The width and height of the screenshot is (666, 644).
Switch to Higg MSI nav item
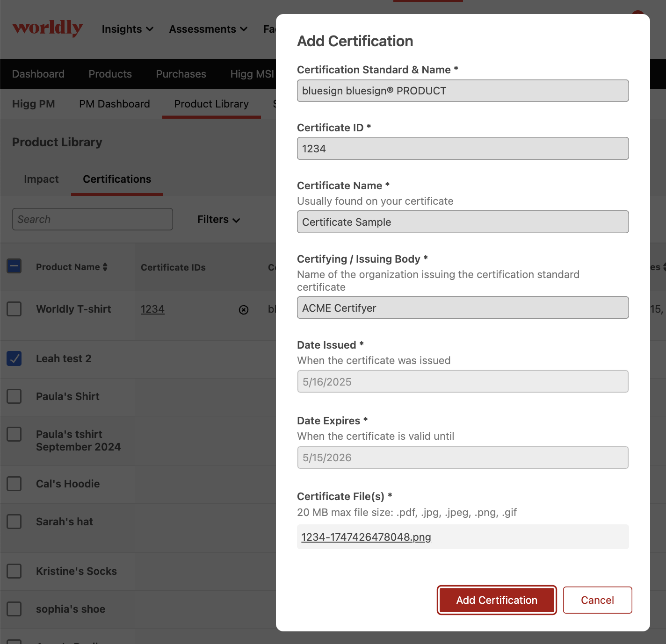252,74
